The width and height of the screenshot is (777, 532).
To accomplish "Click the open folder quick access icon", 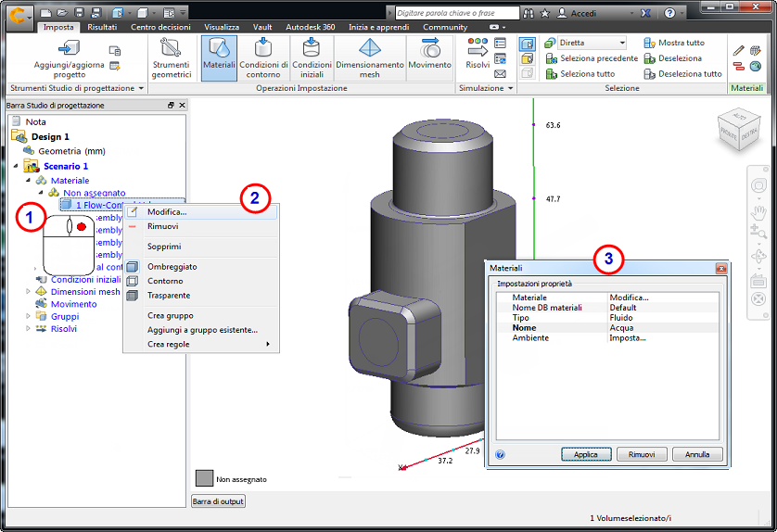I will coord(62,13).
